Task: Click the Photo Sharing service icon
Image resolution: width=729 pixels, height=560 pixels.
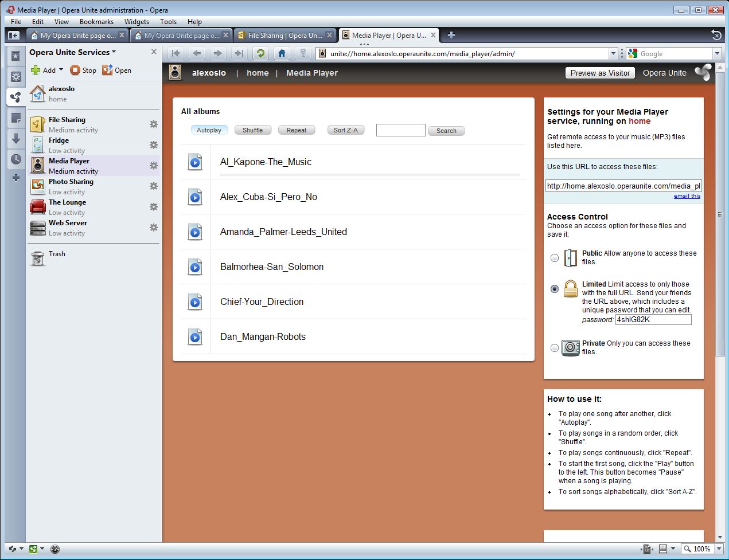Action: point(38,186)
